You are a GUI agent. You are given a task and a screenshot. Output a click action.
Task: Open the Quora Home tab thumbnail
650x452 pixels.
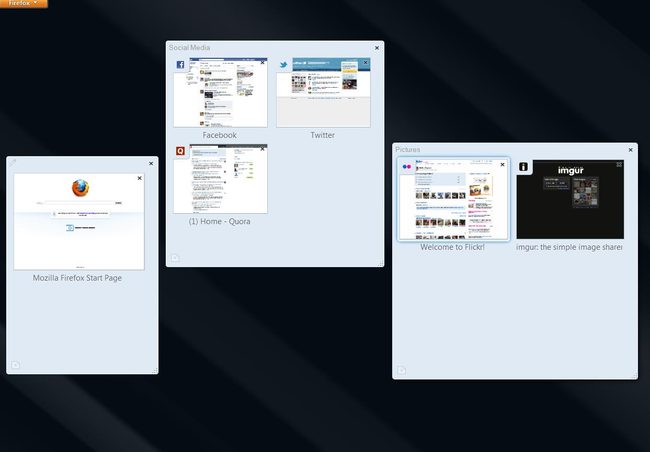click(221, 179)
